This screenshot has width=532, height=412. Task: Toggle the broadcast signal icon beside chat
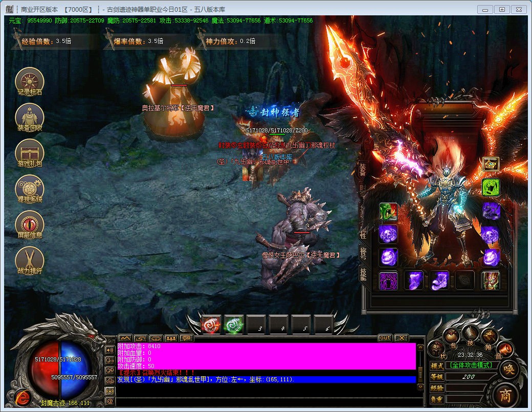click(x=110, y=391)
